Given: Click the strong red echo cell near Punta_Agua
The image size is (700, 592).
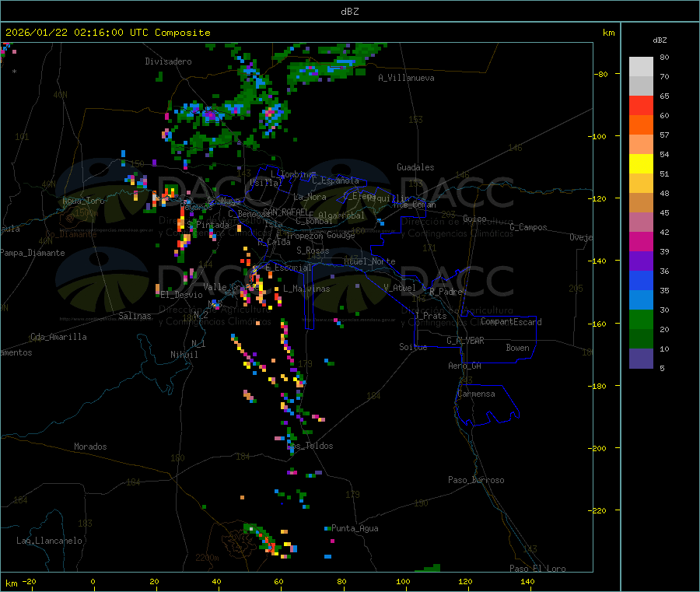Looking at the screenshot, I should tap(271, 547).
